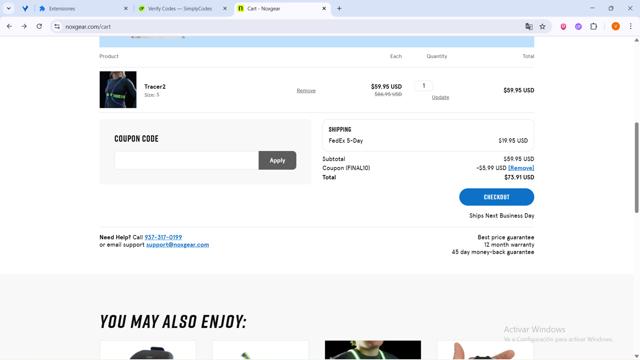Click the $73.91 USD total amount
640x360 pixels.
coord(519,178)
